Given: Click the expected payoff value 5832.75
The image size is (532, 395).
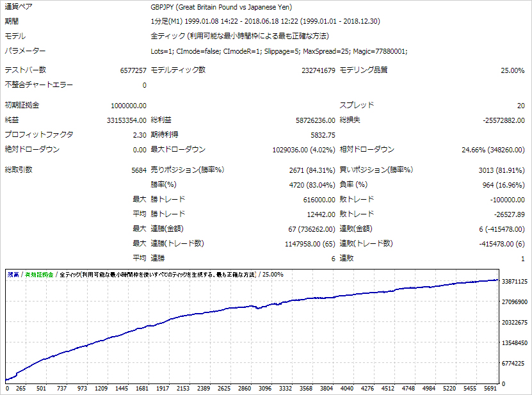Looking at the screenshot, I should [x=323, y=135].
